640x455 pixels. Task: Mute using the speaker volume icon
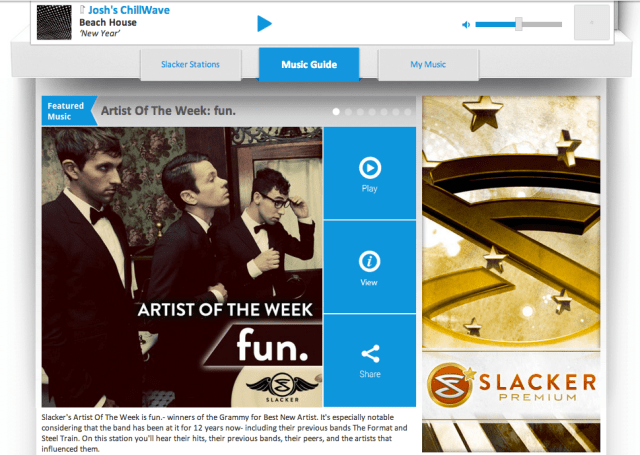point(466,25)
